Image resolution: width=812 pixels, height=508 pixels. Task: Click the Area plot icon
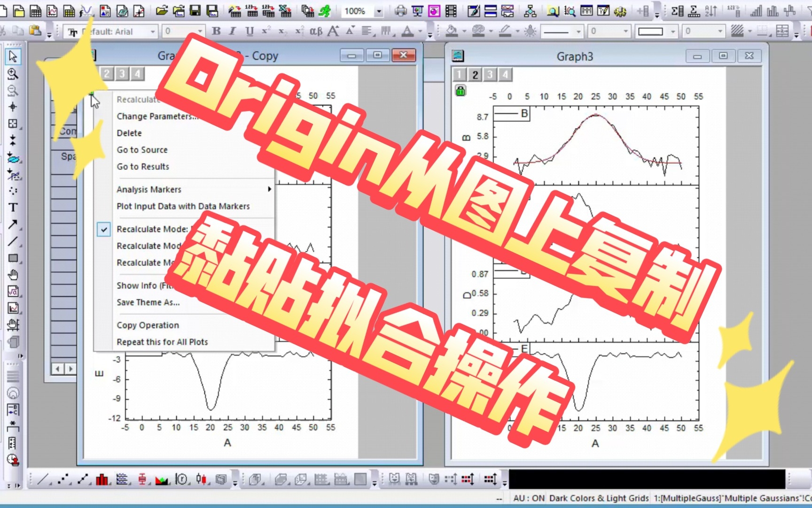pos(162,479)
